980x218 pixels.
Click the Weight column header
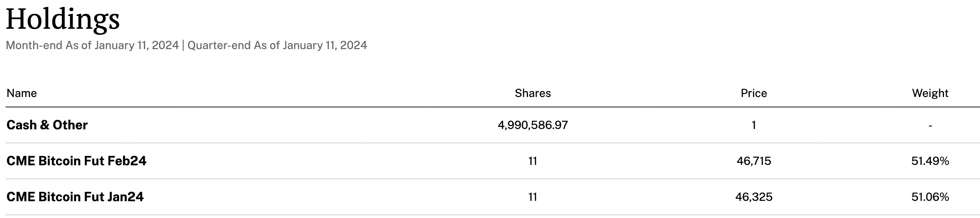[x=930, y=93]
